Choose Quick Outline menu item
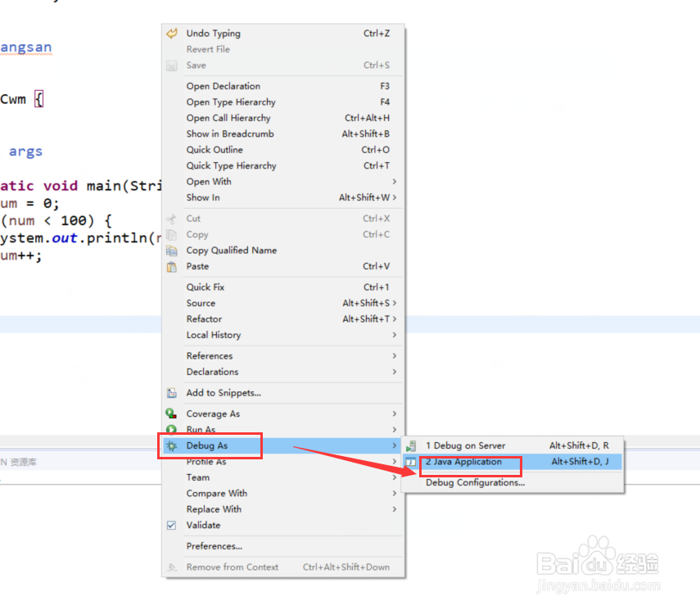This screenshot has height=610, width=700. [x=283, y=150]
